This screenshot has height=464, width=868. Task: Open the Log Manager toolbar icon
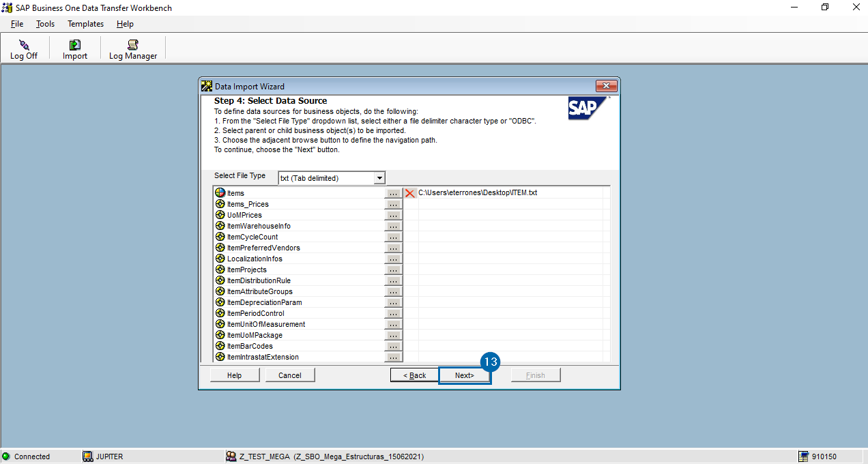(133, 45)
